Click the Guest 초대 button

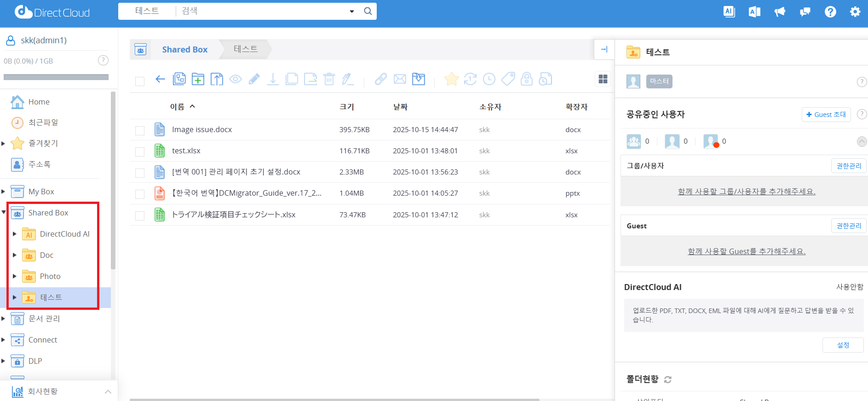coord(826,114)
